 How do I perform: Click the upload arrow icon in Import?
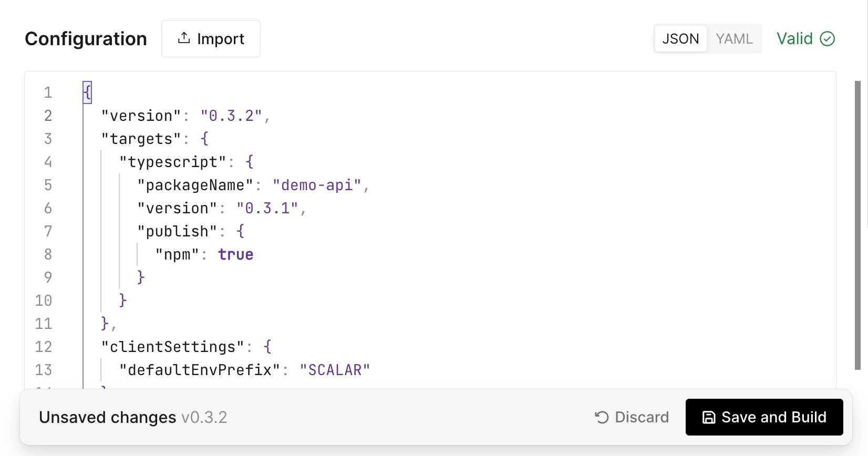(184, 38)
